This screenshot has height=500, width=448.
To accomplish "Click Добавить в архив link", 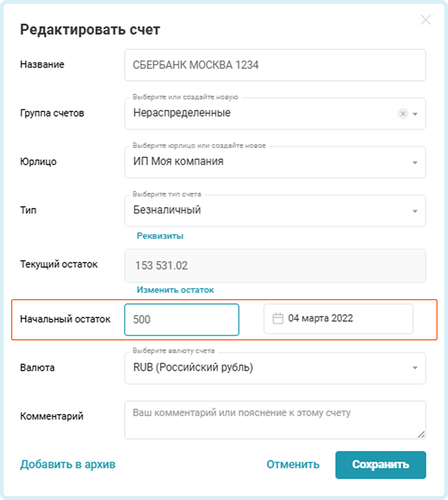I will tap(68, 464).
